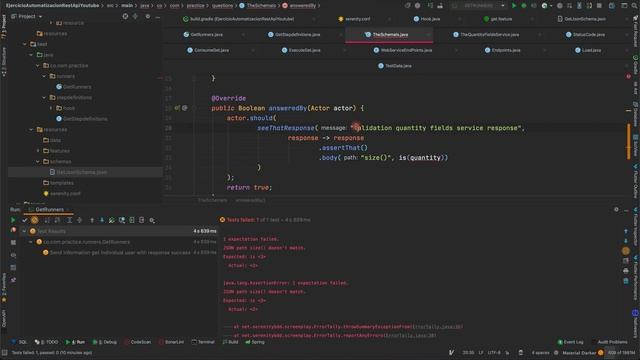Collapse co.com.practice package node

pyautogui.click(x=38, y=65)
